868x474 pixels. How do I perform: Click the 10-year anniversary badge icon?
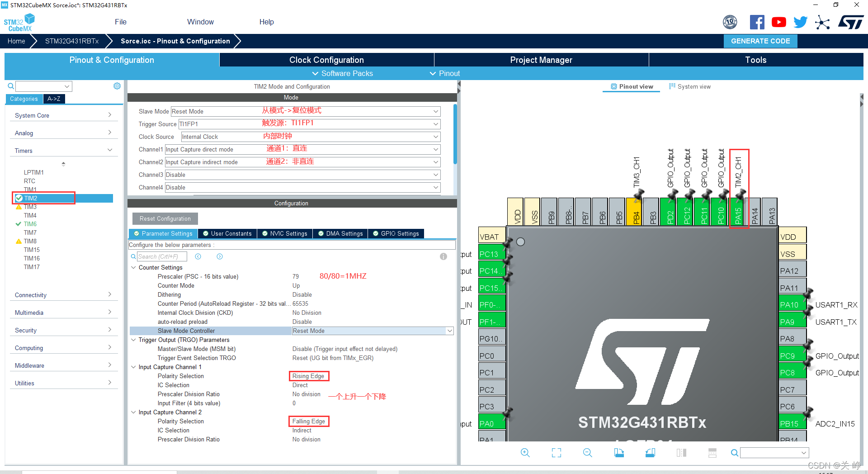[730, 22]
